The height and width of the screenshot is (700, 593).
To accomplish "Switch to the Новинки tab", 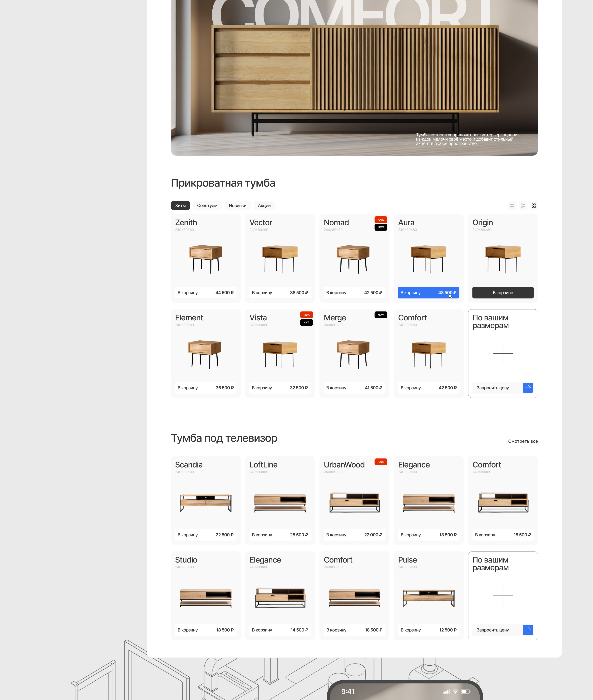I will click(237, 206).
